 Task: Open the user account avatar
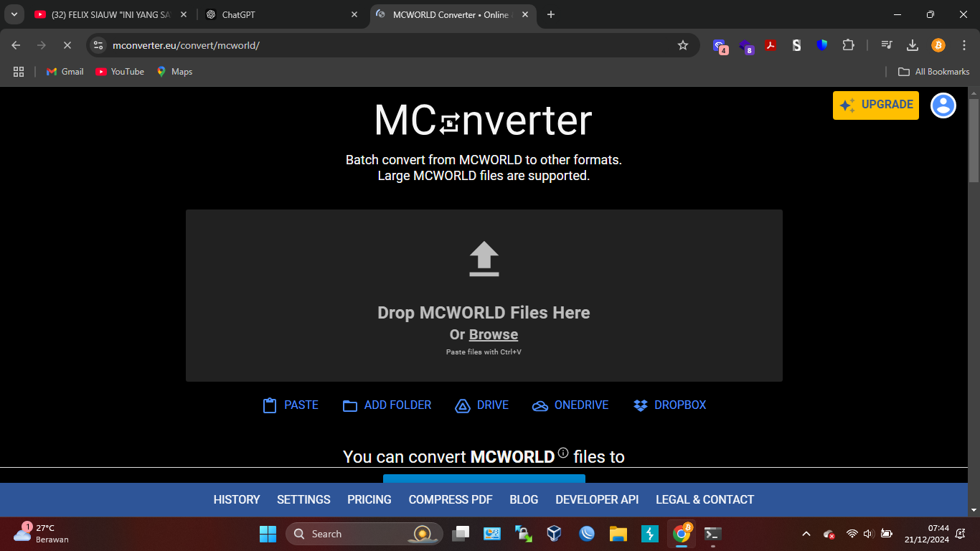[x=943, y=105]
